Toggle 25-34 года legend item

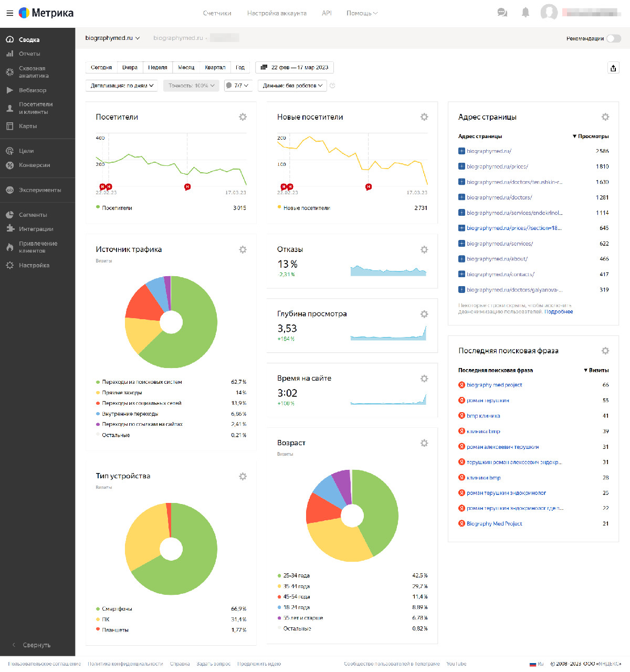pyautogui.click(x=293, y=576)
